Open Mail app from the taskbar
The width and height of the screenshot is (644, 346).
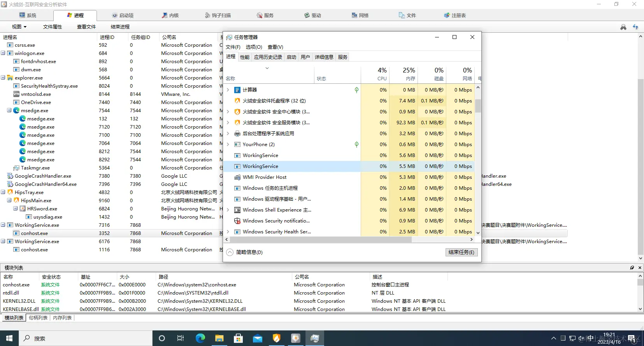pos(258,338)
